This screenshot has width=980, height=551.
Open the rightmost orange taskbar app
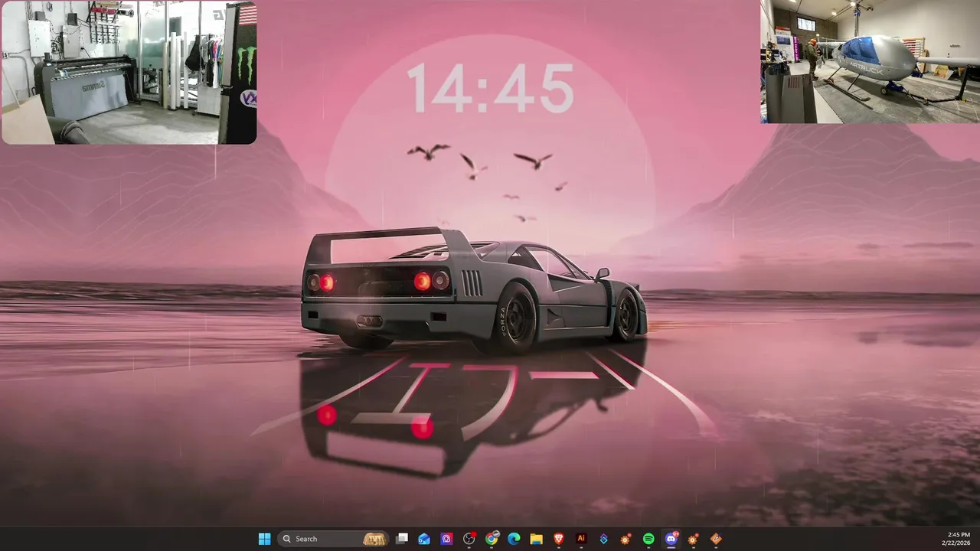click(x=716, y=539)
